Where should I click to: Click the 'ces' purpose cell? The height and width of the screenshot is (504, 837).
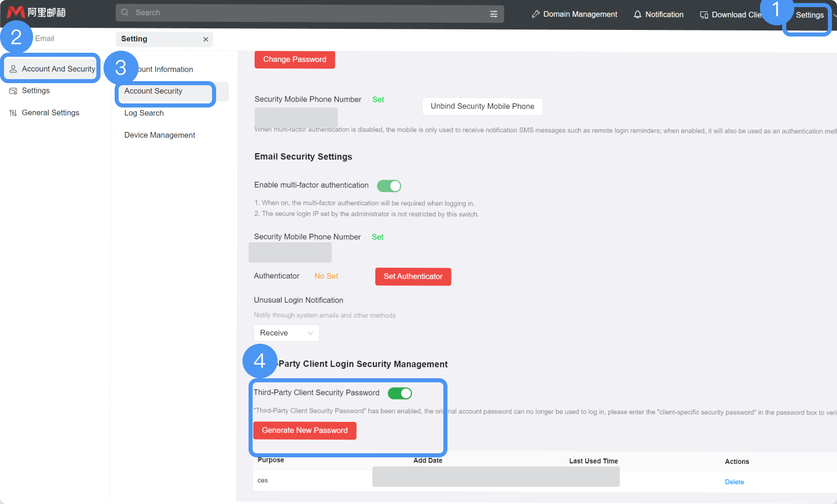[x=263, y=480]
